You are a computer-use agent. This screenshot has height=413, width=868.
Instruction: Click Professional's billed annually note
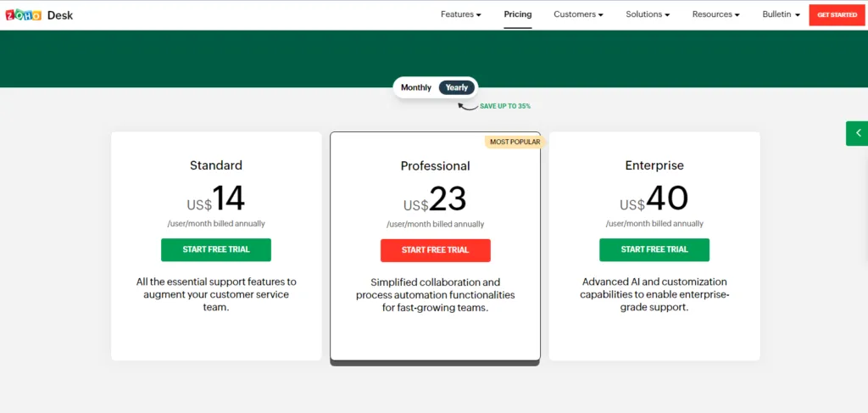coord(435,224)
